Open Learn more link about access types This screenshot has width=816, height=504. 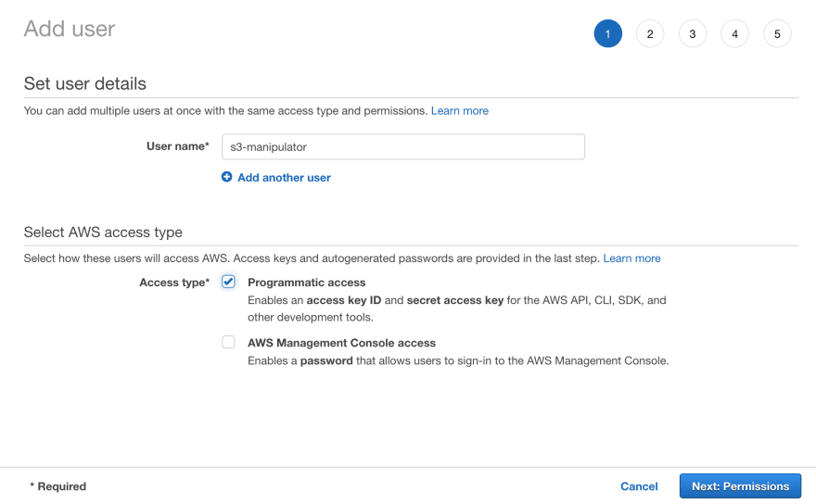click(631, 258)
